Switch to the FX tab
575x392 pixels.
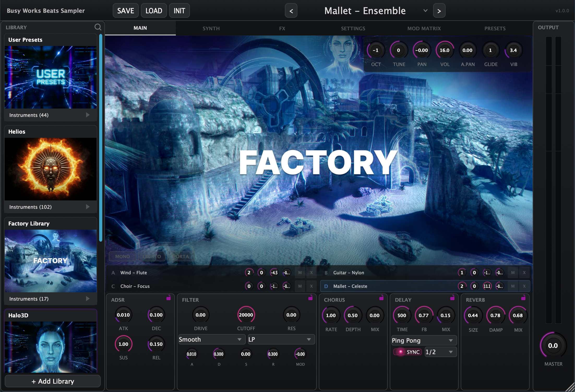coord(282,28)
